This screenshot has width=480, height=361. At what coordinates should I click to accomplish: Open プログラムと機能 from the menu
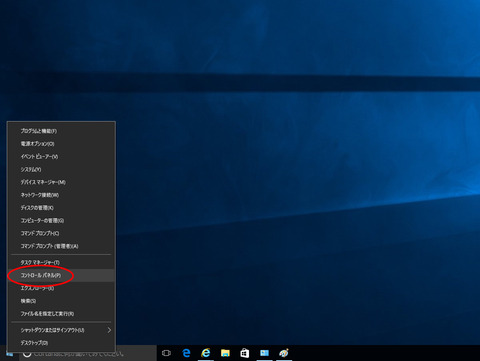(61, 131)
